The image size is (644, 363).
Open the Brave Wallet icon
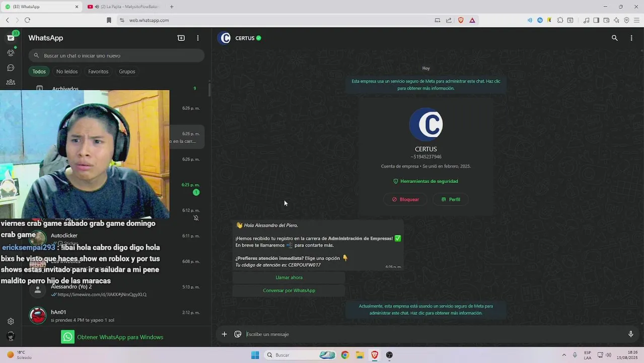click(x=606, y=20)
